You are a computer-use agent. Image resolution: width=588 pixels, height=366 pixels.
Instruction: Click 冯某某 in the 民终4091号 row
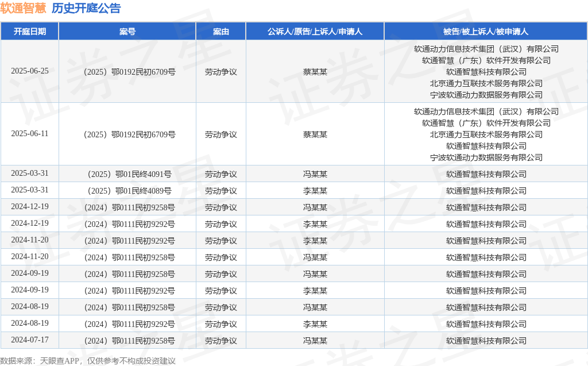[315, 174]
